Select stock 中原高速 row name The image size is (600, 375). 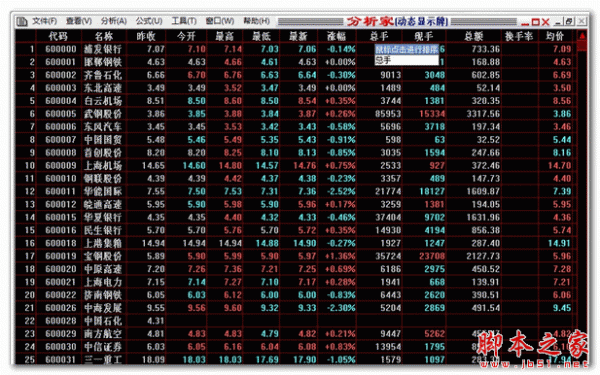point(103,269)
